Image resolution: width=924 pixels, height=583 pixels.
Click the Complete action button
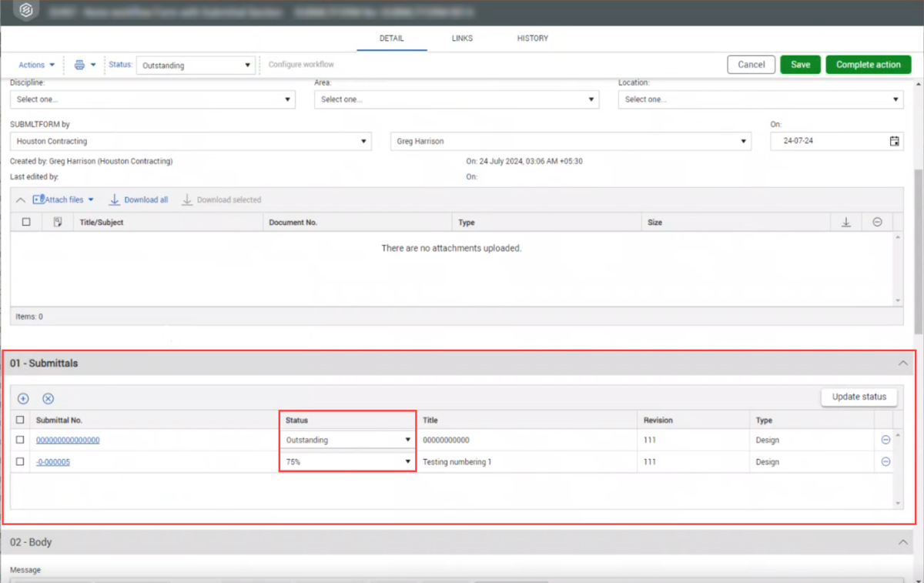pyautogui.click(x=868, y=65)
